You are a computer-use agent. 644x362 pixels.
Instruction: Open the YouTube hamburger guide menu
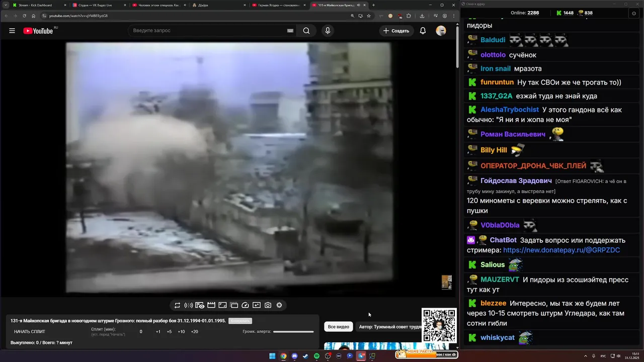(x=12, y=31)
